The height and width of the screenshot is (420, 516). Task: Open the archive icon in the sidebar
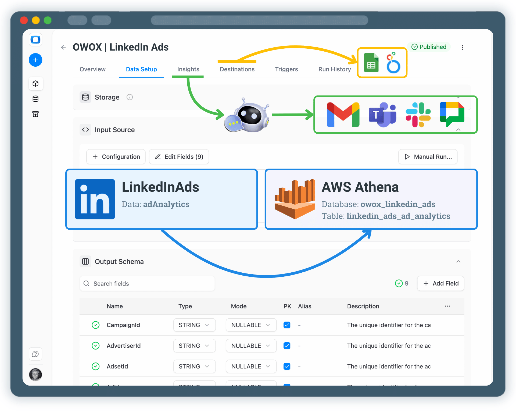point(35,114)
